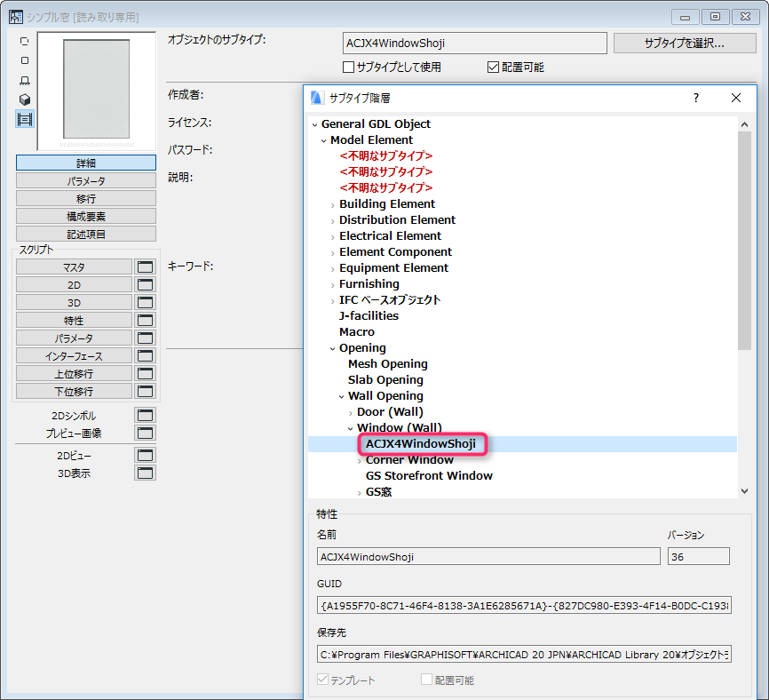
Task: Click サブタイプを選択... button
Action: 685,44
